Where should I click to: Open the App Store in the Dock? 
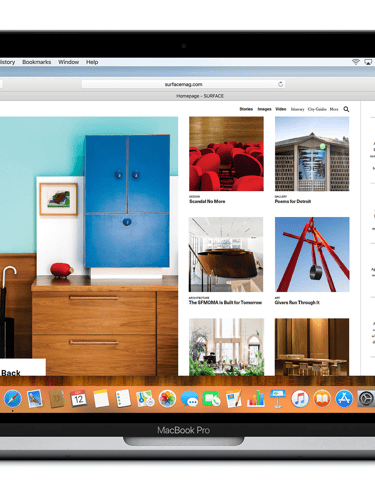(344, 399)
